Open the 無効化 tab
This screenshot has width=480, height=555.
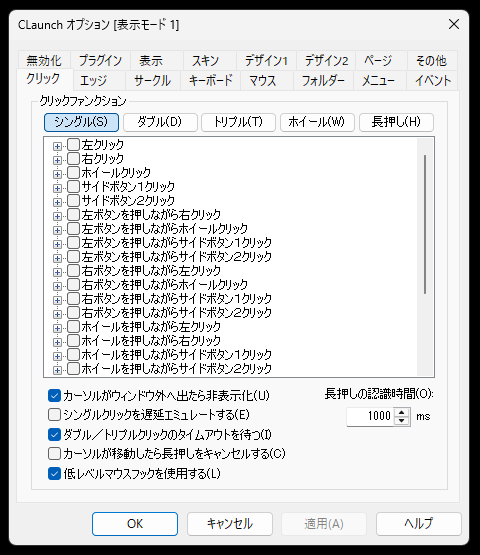(44, 61)
